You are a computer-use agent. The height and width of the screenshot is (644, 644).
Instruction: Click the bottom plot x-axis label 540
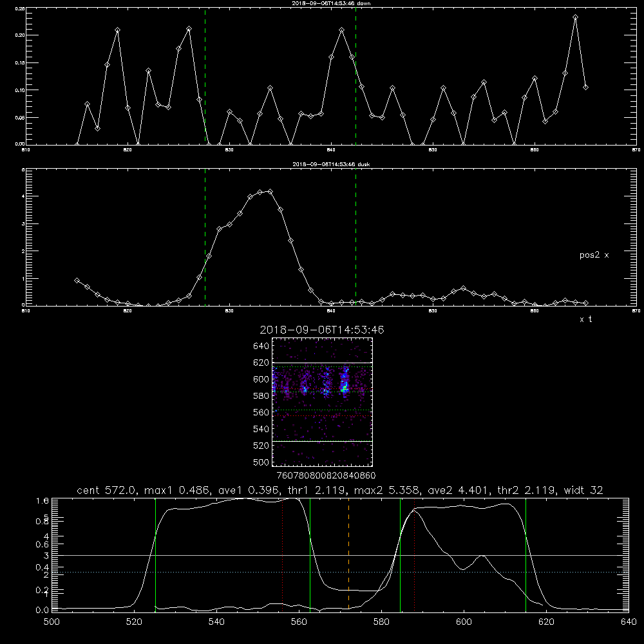pyautogui.click(x=216, y=622)
